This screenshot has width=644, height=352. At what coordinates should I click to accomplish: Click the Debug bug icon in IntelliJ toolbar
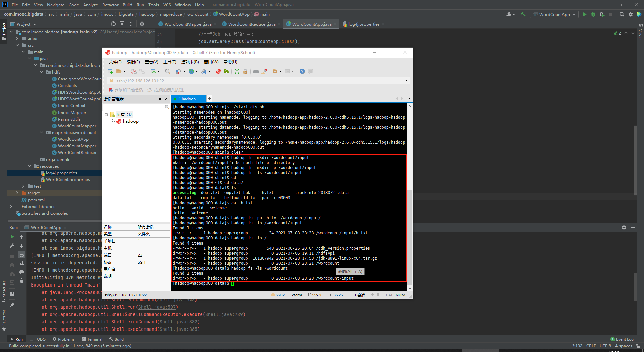593,14
